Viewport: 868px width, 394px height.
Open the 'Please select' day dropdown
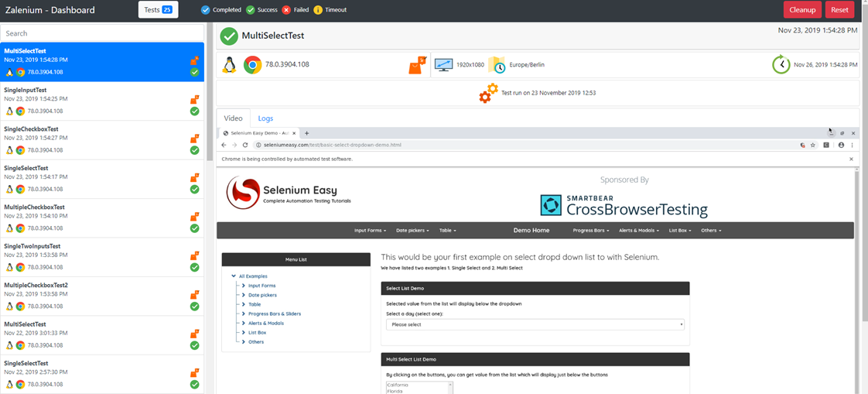pos(535,325)
